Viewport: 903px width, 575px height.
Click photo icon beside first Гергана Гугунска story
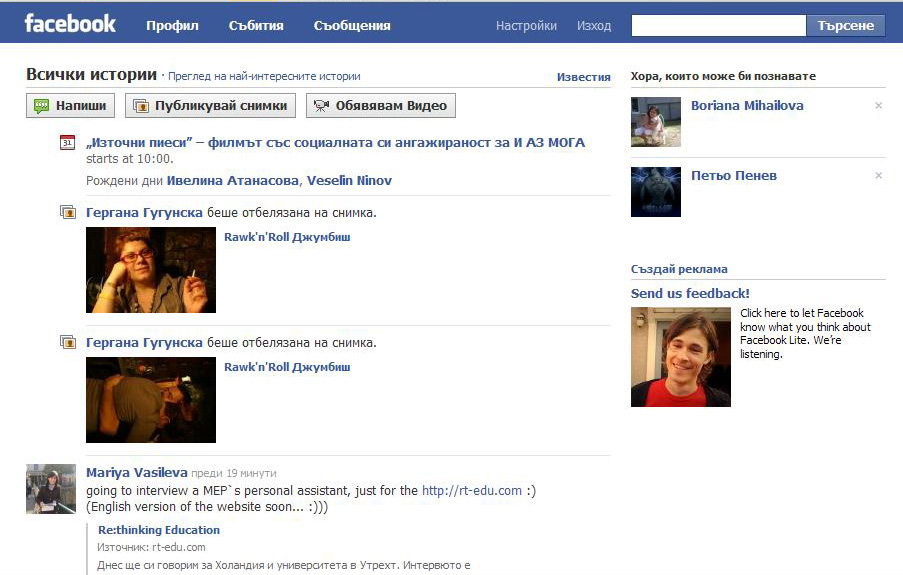[x=68, y=213]
